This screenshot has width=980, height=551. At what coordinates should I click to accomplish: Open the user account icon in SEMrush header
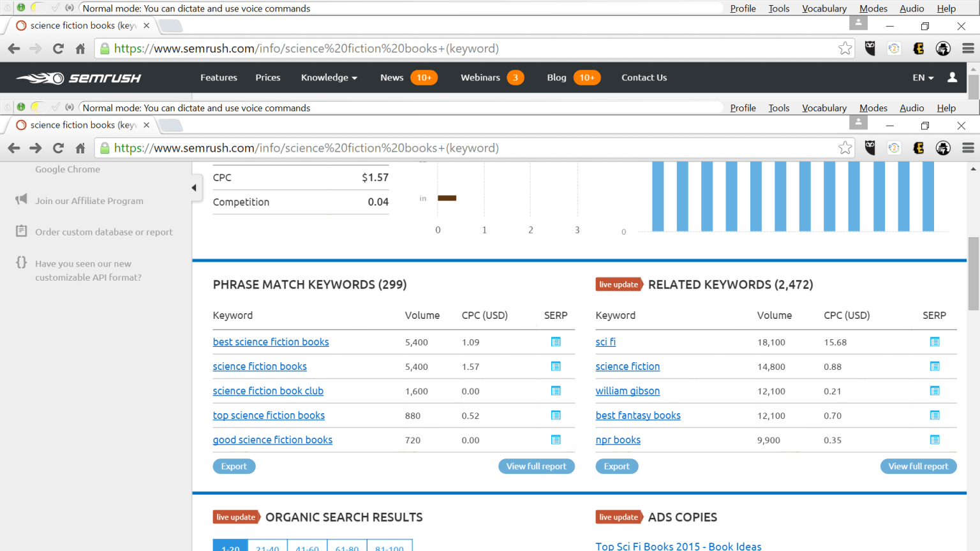tap(952, 77)
